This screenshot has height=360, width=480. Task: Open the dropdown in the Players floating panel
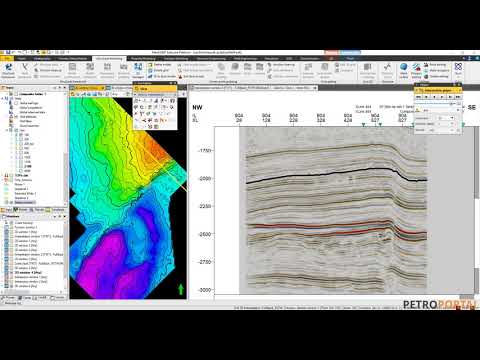(x=452, y=118)
